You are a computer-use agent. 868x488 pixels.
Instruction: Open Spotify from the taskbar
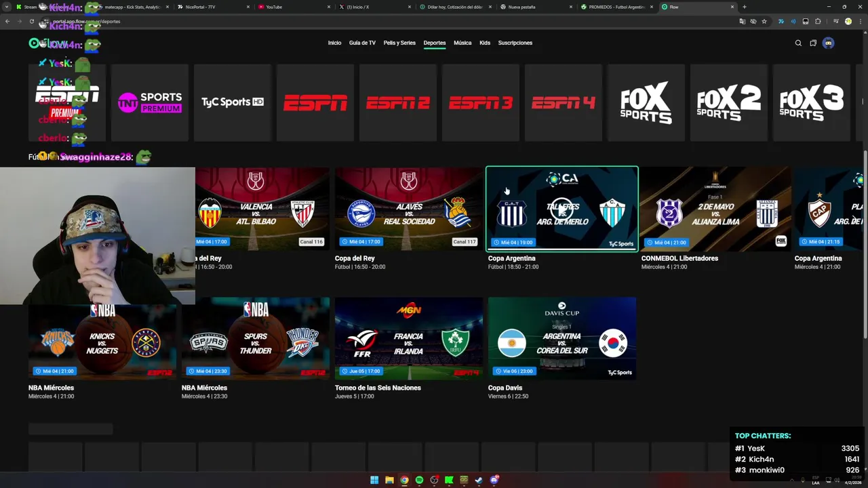(419, 480)
